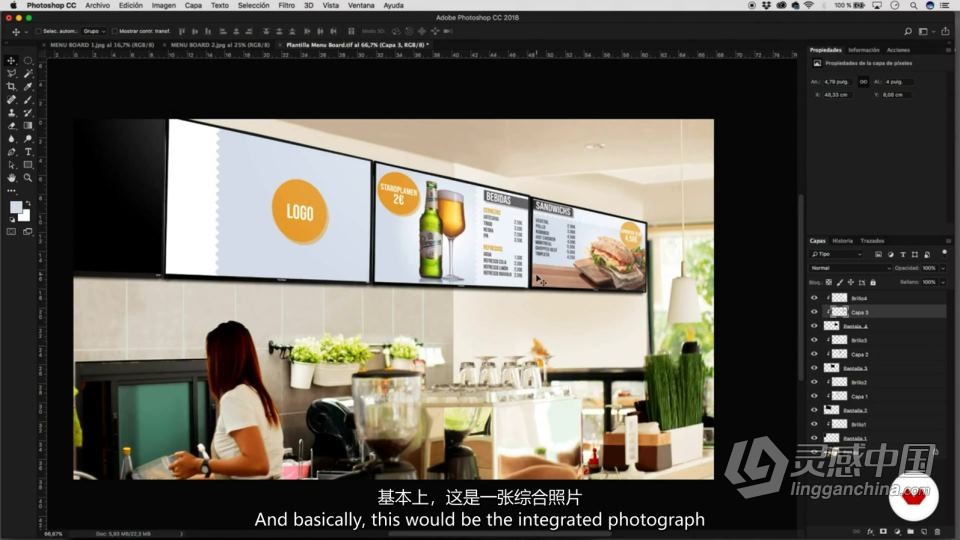Select the Magic Wand tool
Image resolution: width=960 pixels, height=540 pixels.
[x=28, y=73]
